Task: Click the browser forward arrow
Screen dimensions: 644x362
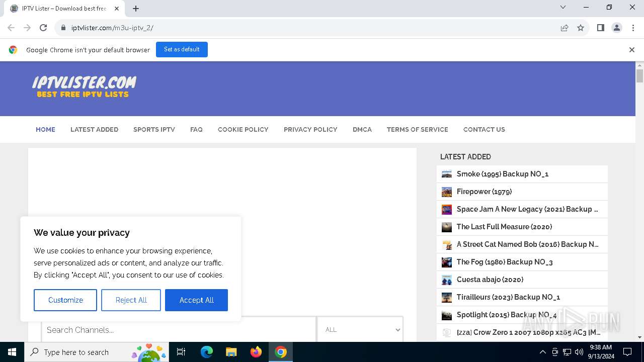Action: [x=27, y=28]
